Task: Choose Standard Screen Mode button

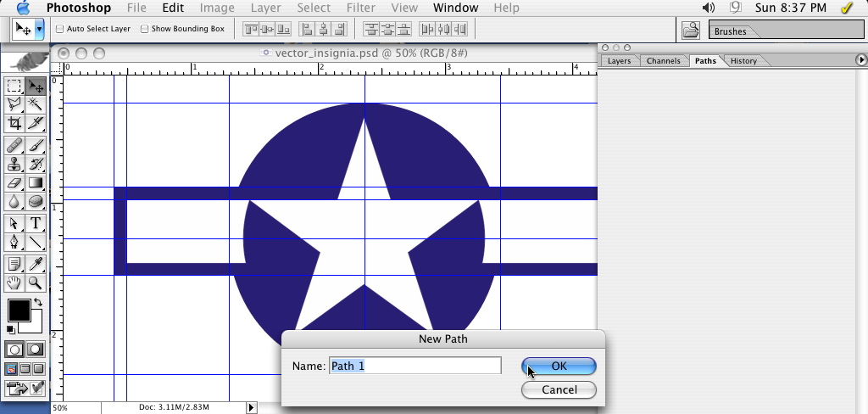Action: (x=11, y=368)
